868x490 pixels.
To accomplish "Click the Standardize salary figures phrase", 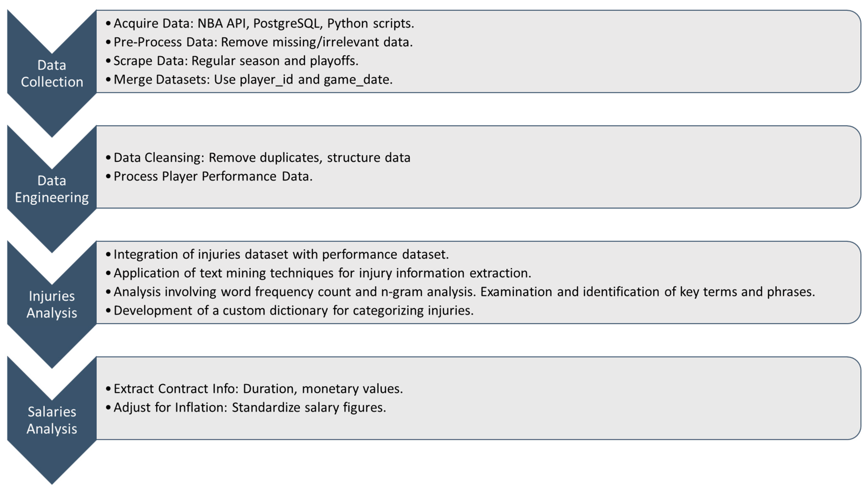I will click(x=309, y=408).
